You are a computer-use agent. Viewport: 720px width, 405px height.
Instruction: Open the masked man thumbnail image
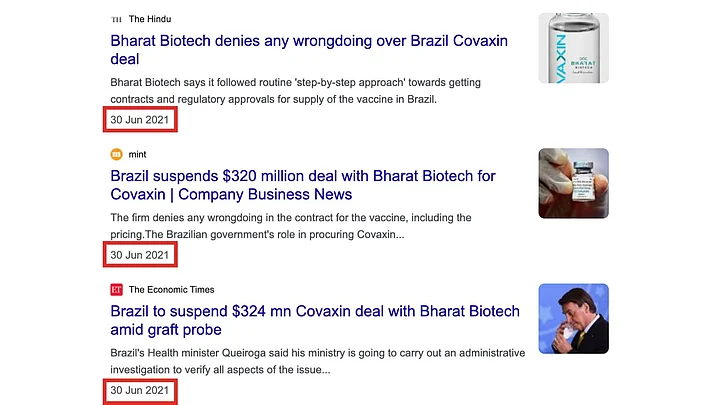coord(573,319)
